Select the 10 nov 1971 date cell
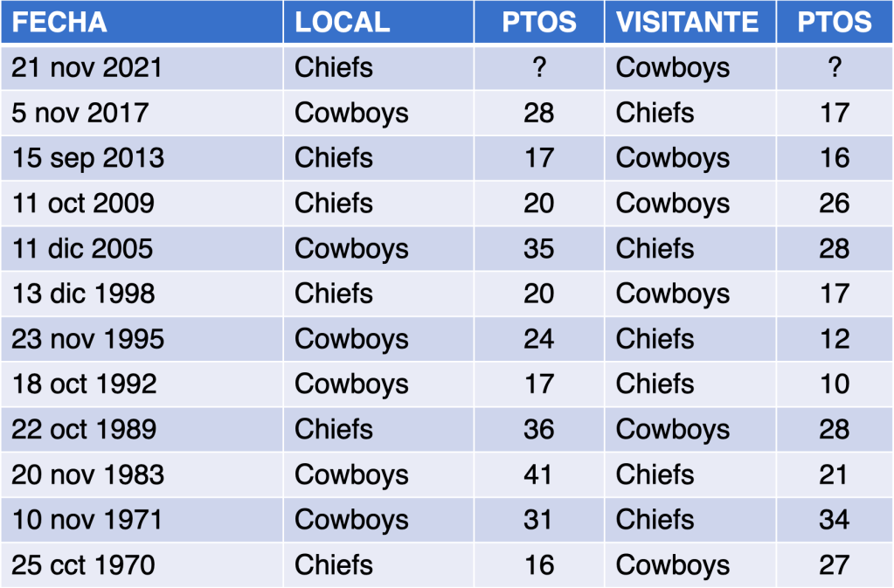The width and height of the screenshot is (894, 588). coord(87,521)
